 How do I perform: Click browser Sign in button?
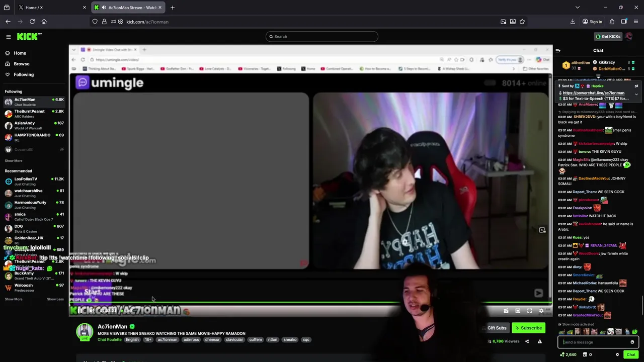pyautogui.click(x=592, y=22)
